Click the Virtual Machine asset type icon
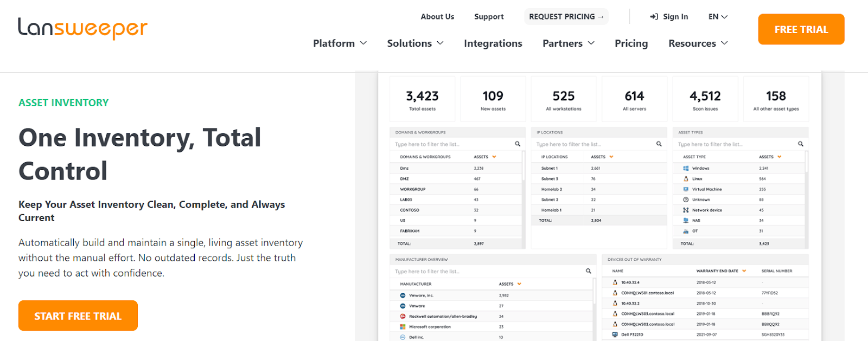Viewport: 868px width, 341px height. tap(686, 189)
